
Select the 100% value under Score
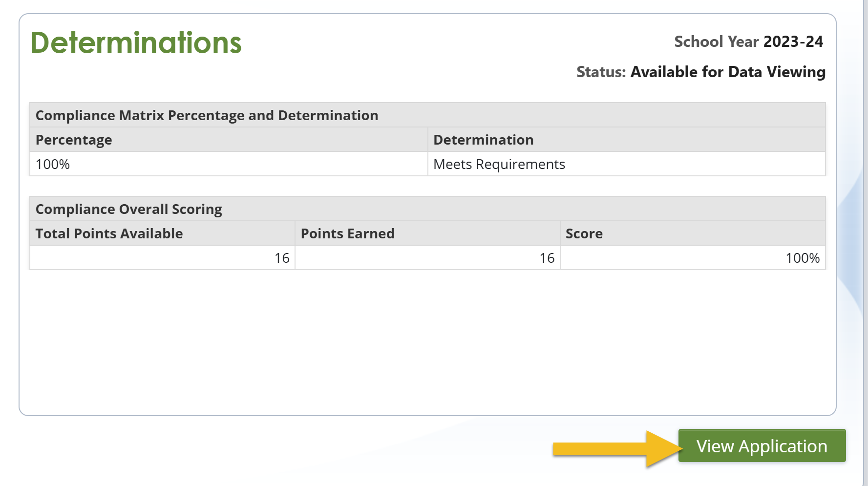tap(802, 258)
